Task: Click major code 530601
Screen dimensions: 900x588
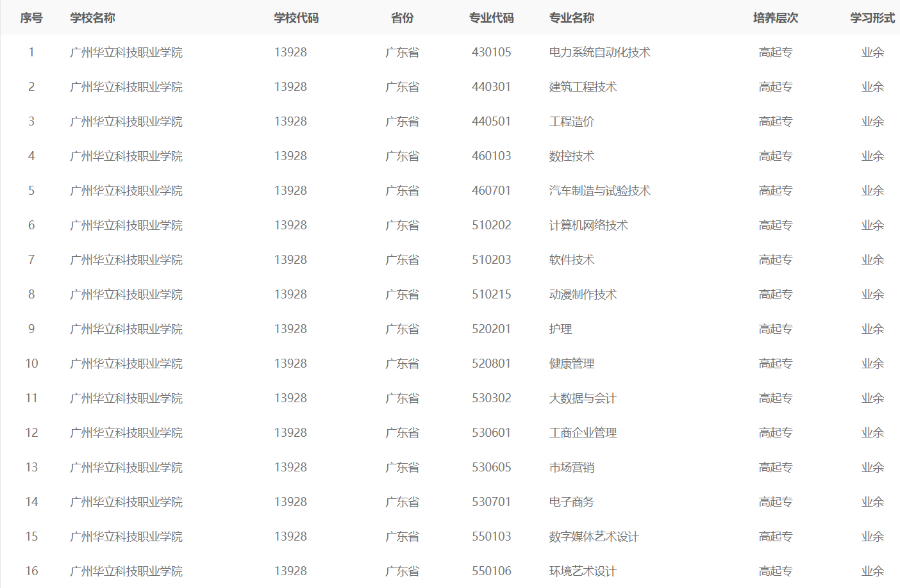Action: tap(492, 433)
